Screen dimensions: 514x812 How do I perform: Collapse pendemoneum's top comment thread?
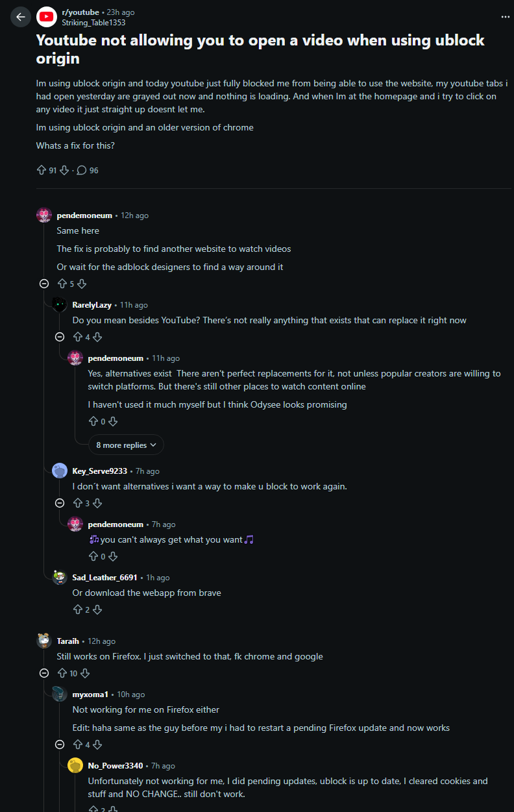click(x=44, y=284)
